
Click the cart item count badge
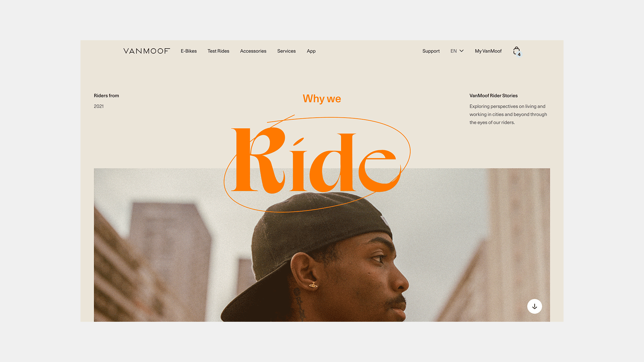click(x=519, y=54)
